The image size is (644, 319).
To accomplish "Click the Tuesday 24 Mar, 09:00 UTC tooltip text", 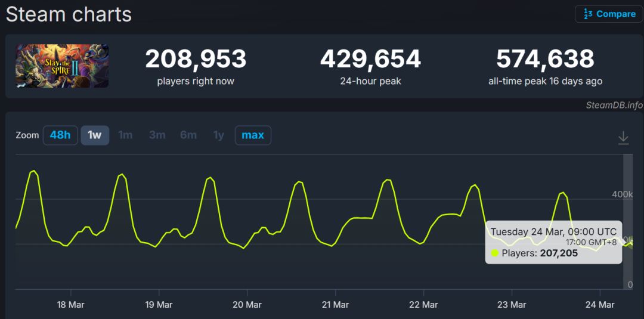I will coord(553,231).
